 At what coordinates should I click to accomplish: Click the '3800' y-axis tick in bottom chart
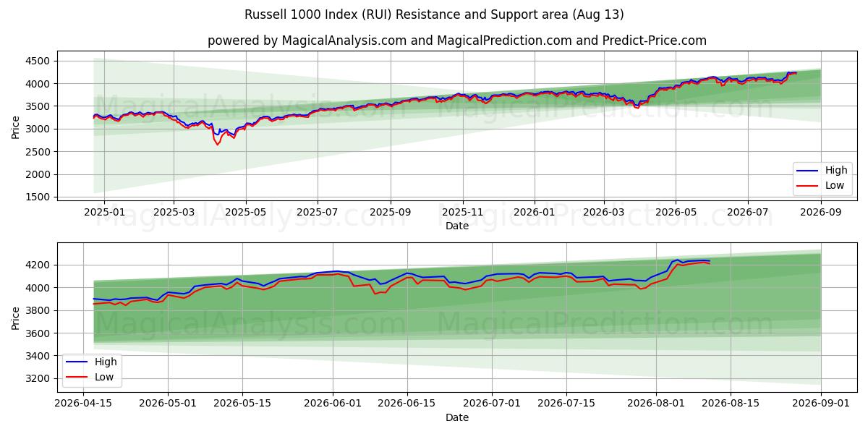tap(38, 310)
